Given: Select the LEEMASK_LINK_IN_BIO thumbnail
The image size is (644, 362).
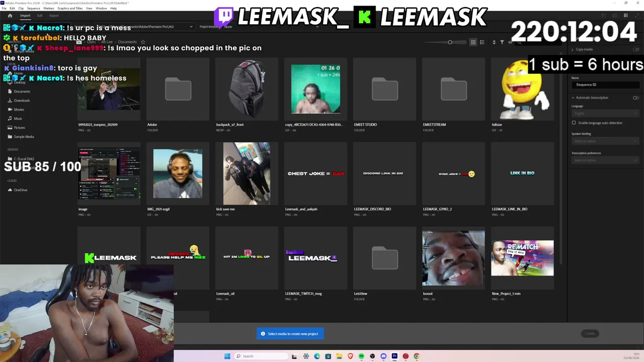Looking at the screenshot, I should (522, 173).
